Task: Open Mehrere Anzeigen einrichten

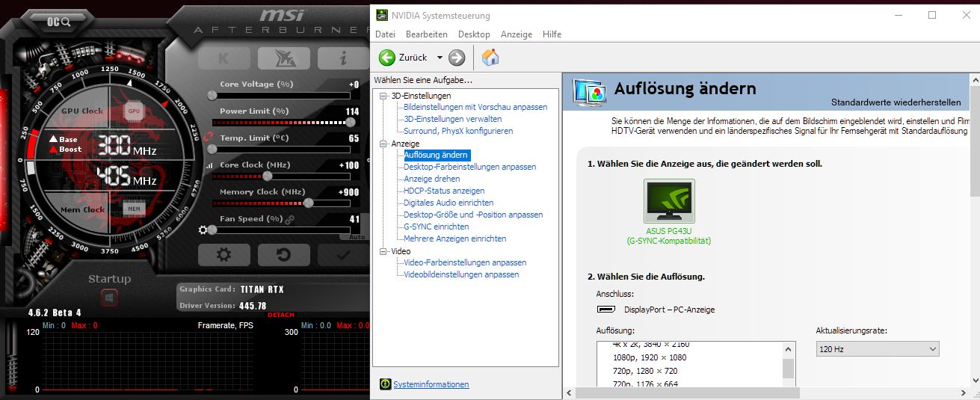Action: [455, 239]
